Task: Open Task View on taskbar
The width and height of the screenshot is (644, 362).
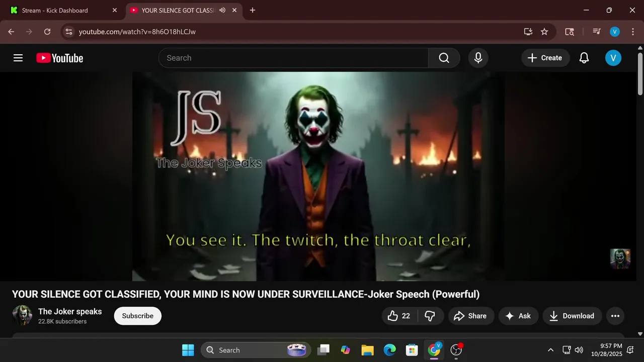Action: [324, 350]
